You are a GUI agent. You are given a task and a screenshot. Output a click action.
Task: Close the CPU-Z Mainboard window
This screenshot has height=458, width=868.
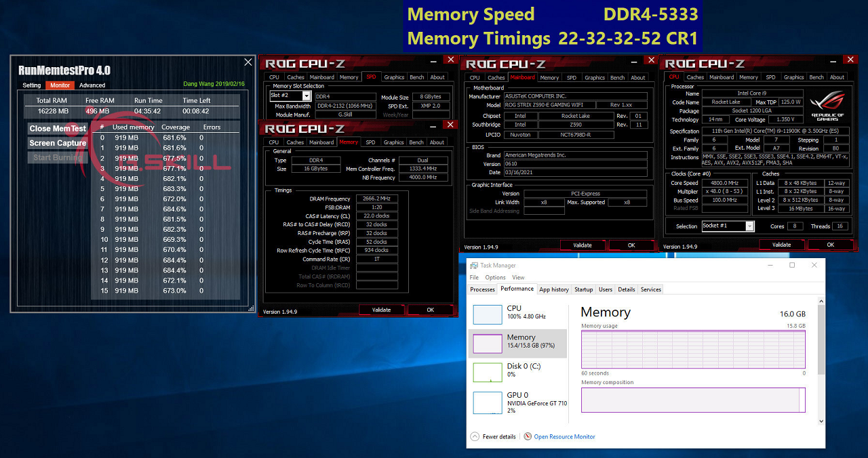[650, 60]
